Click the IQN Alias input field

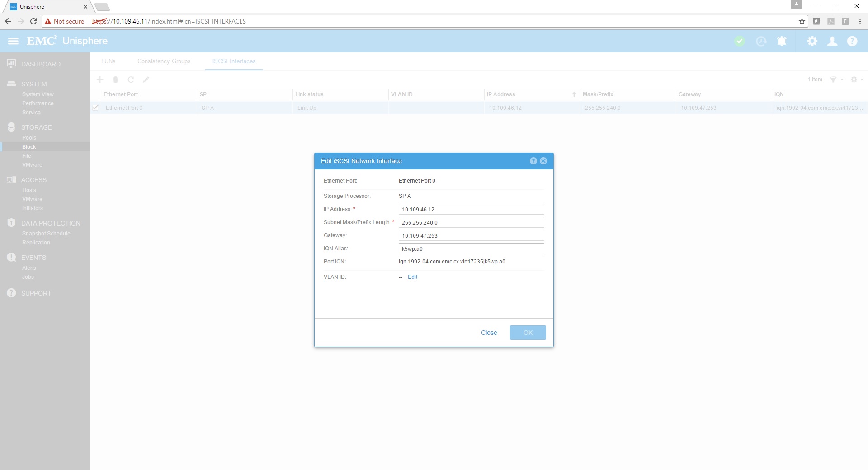click(471, 249)
